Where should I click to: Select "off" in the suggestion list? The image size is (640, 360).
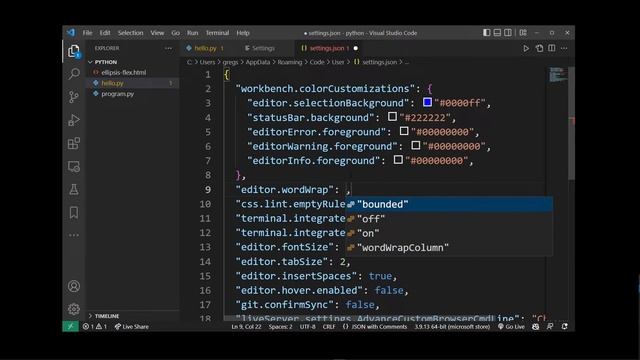[449, 219]
